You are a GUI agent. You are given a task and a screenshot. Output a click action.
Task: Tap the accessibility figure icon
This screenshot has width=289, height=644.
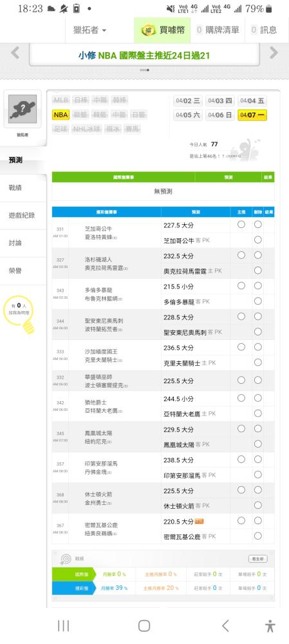[270, 626]
